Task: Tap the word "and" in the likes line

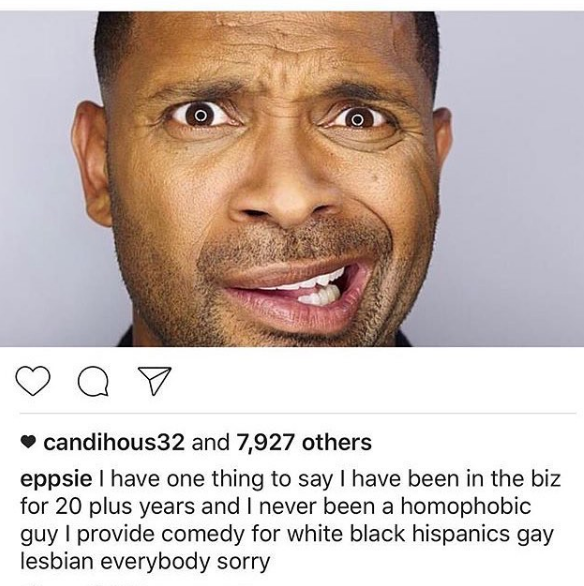Action: click(210, 442)
